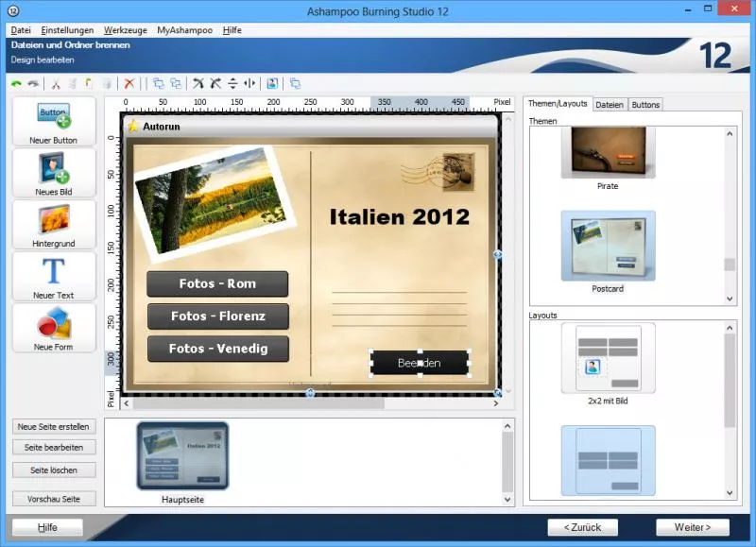Click the rotate left arrows icon
756x547 pixels.
198,84
